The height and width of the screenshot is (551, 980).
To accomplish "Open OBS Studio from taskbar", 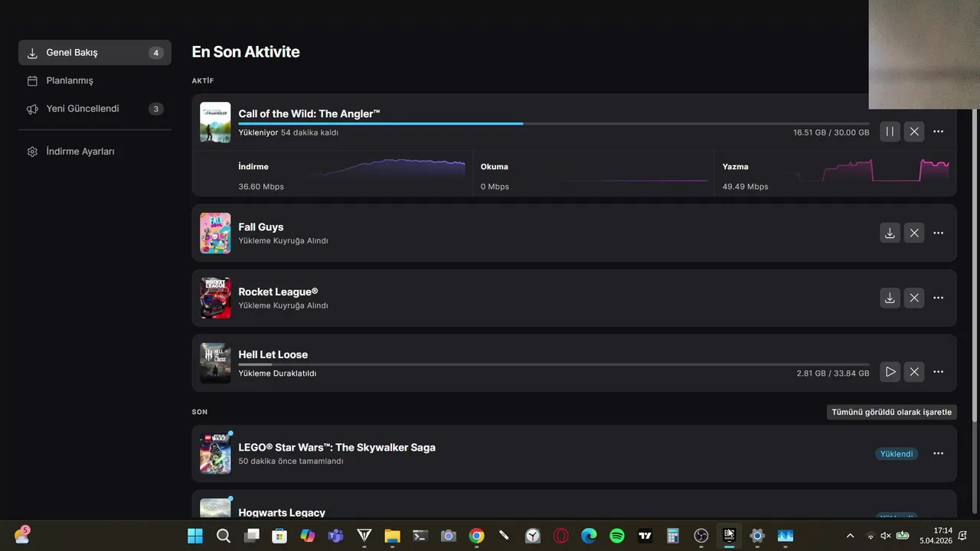I will pyautogui.click(x=701, y=536).
